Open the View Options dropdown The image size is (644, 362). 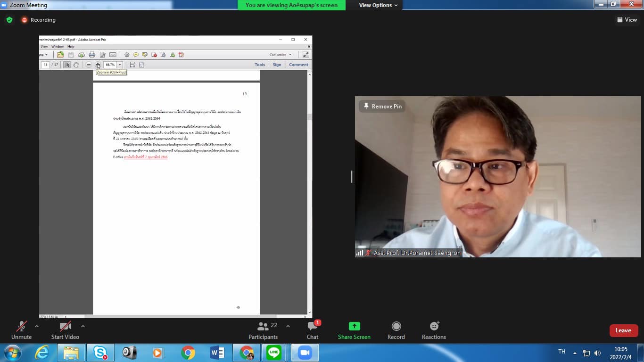point(378,5)
